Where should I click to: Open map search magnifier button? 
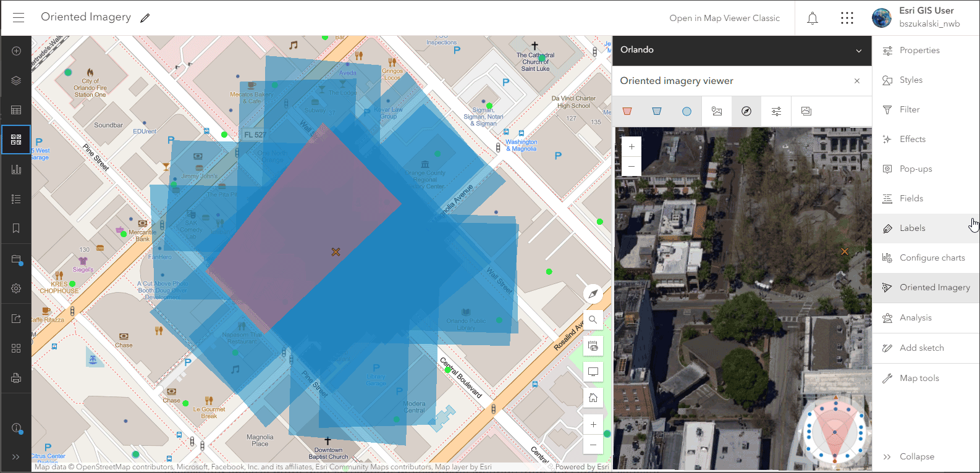click(x=593, y=319)
